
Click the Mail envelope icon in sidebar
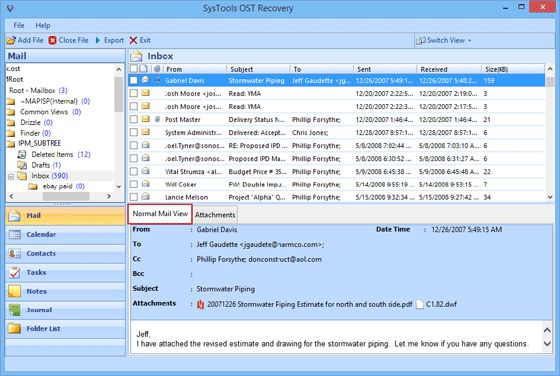(x=14, y=216)
